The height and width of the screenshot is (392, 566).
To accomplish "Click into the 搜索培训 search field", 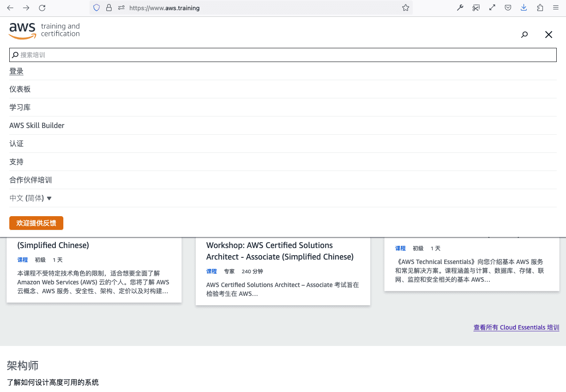I will [283, 55].
